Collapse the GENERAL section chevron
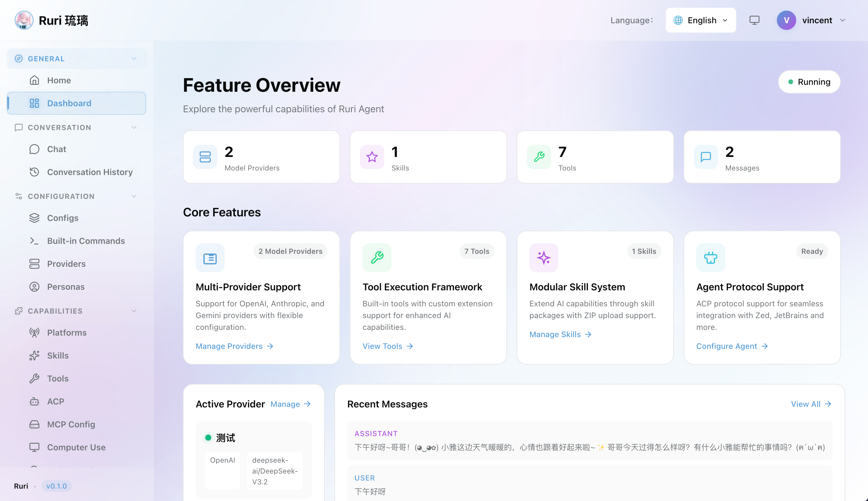The width and height of the screenshot is (868, 501). [x=134, y=59]
